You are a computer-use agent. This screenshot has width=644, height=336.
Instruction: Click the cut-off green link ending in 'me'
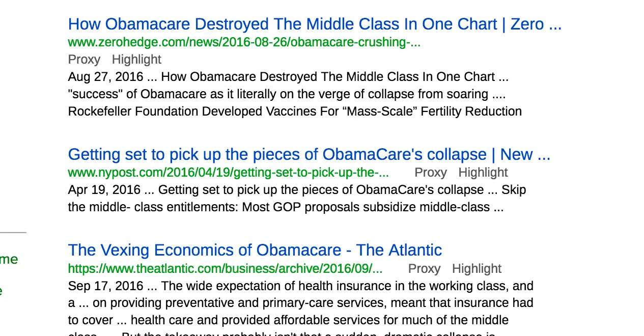point(9,259)
